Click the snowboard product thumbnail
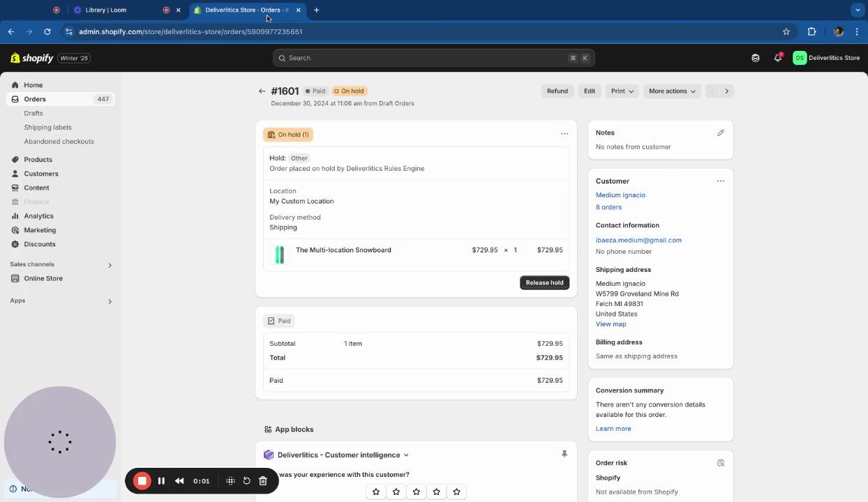 click(x=280, y=254)
